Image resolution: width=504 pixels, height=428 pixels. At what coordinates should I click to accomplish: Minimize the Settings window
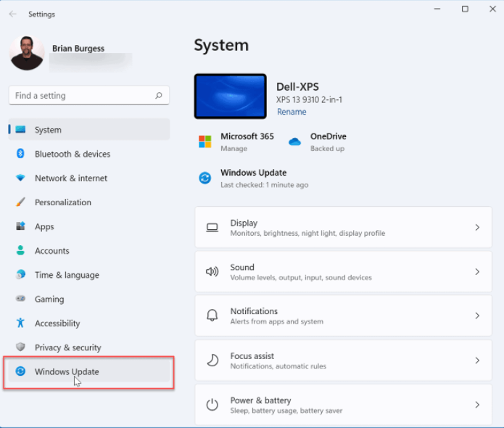point(437,9)
